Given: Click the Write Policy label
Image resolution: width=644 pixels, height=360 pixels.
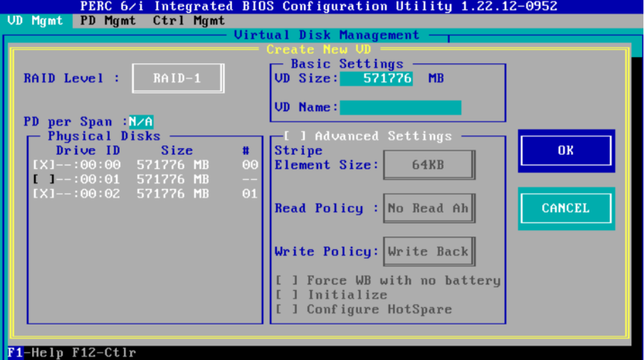Looking at the screenshot, I should [x=327, y=251].
